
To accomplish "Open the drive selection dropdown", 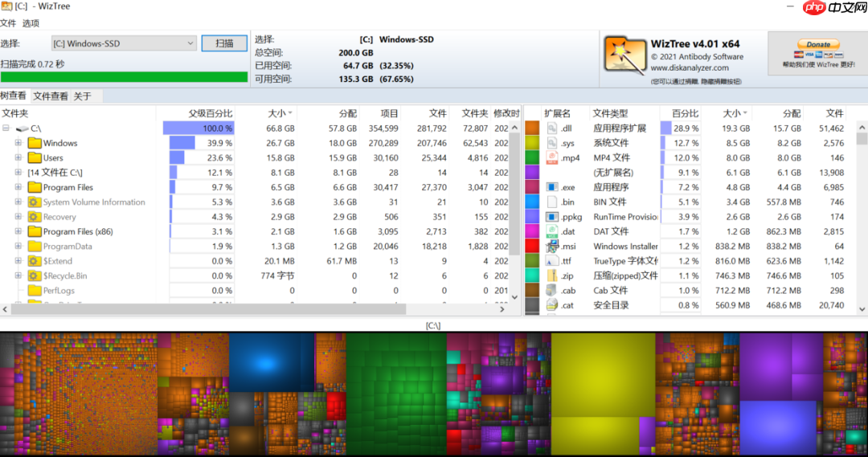I will tap(124, 43).
